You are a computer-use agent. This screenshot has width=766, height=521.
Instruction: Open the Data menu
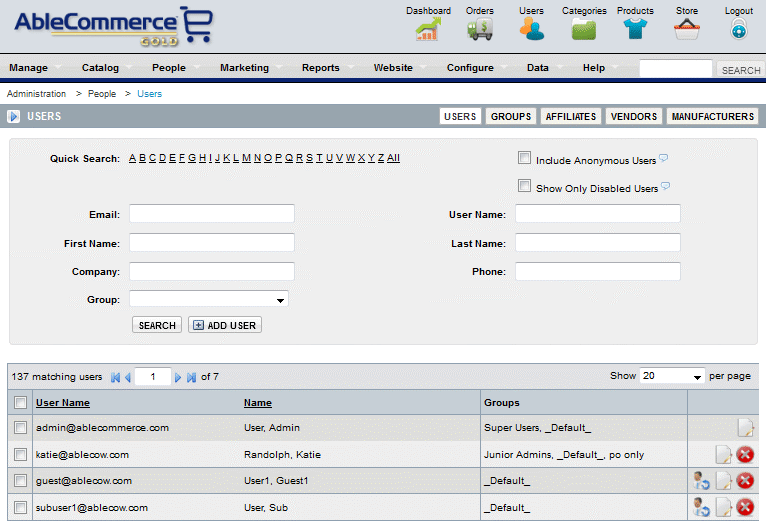coord(537,67)
